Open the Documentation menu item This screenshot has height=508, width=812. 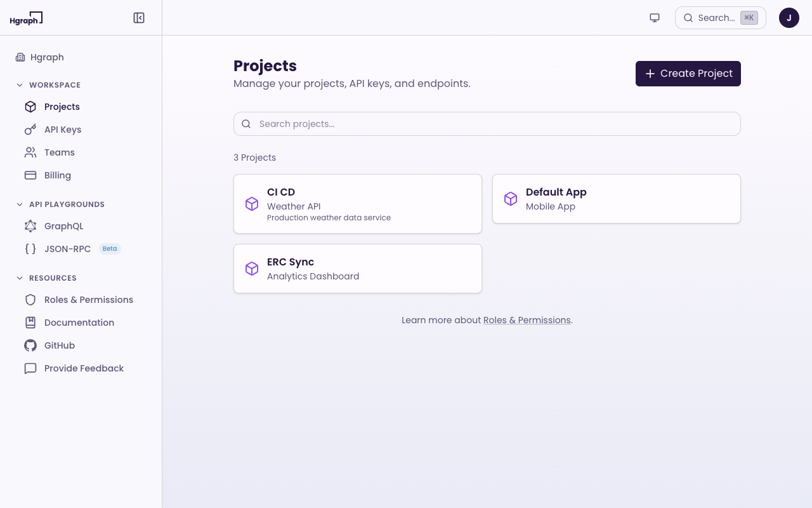pos(79,323)
